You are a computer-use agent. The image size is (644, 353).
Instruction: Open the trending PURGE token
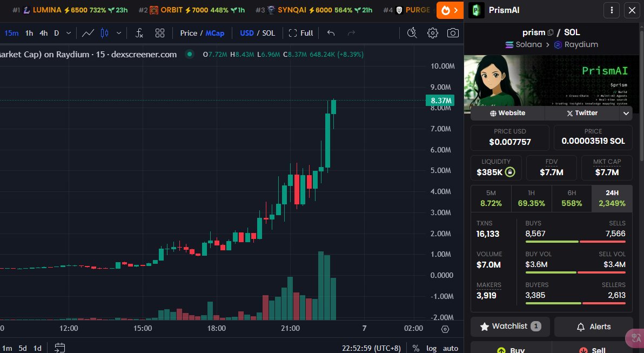(x=407, y=10)
